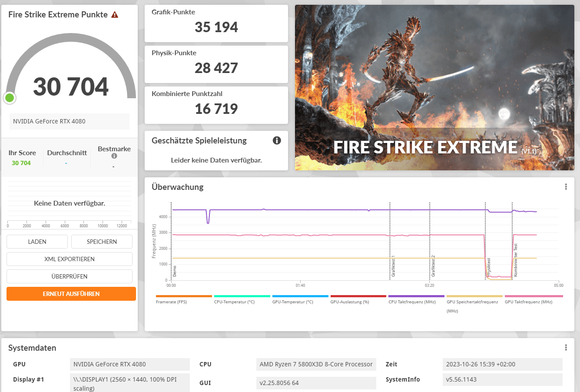The width and height of the screenshot is (580, 392).
Task: Toggle GPU Taktfrequenz legend swatch
Action: [x=534, y=296]
